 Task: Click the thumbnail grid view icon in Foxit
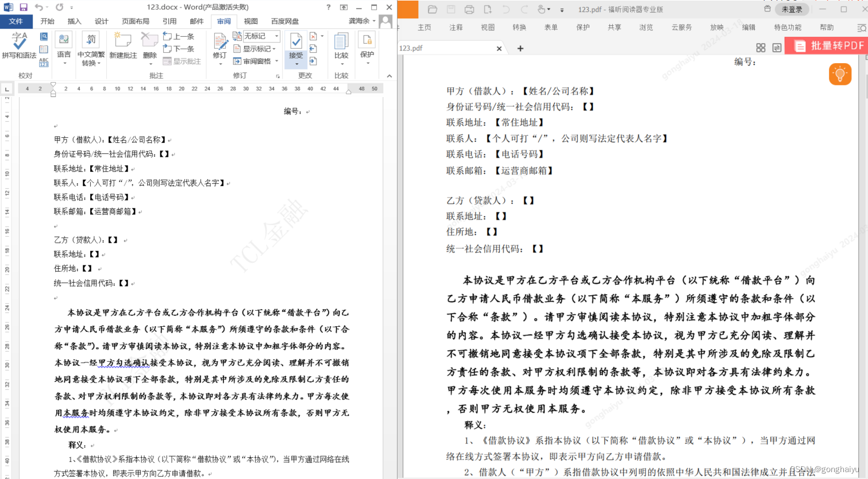(x=761, y=48)
